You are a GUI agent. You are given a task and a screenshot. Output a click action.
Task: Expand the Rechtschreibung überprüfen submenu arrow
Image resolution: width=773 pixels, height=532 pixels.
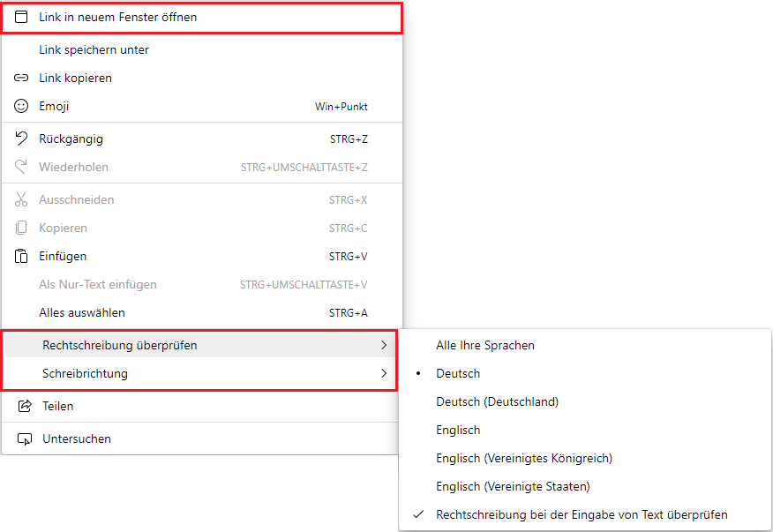click(383, 345)
